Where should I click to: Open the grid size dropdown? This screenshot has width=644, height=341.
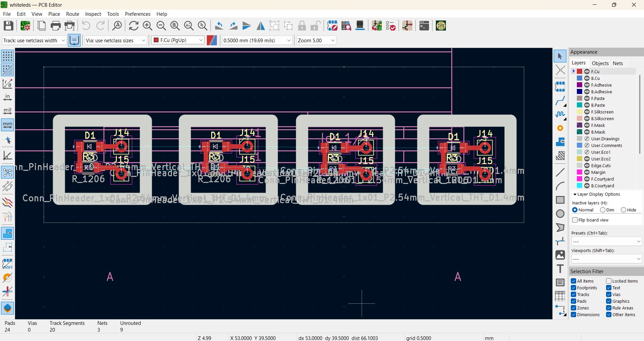coord(257,40)
